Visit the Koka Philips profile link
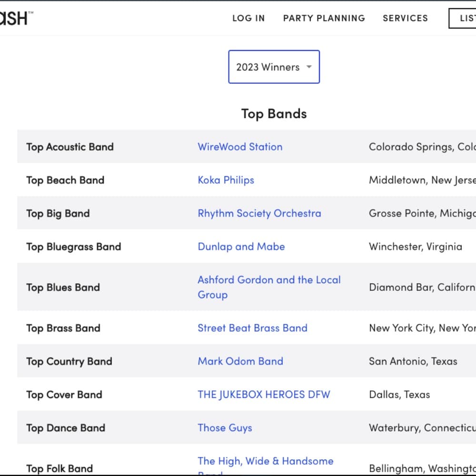This screenshot has height=476, width=476. [x=226, y=180]
